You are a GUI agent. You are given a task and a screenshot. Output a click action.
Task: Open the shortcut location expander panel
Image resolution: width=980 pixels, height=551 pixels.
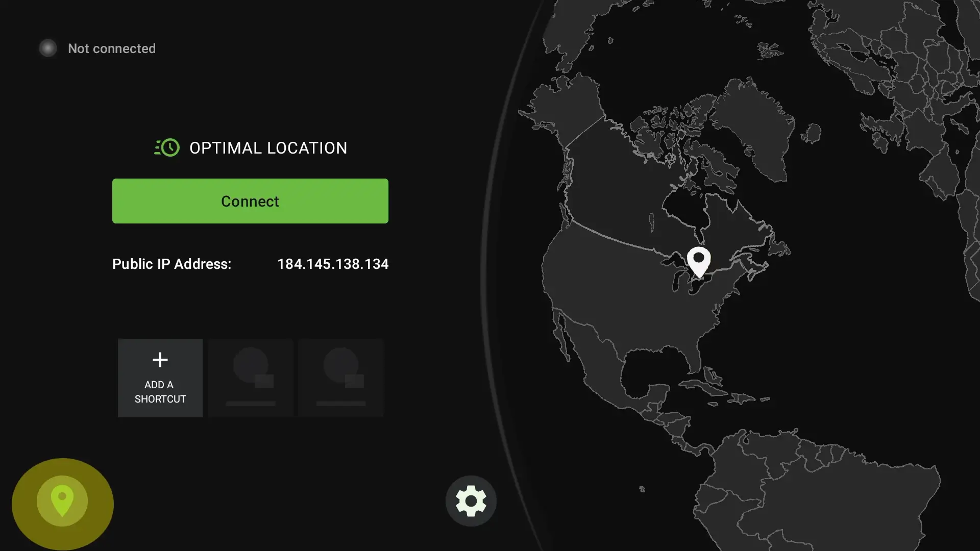pyautogui.click(x=62, y=501)
